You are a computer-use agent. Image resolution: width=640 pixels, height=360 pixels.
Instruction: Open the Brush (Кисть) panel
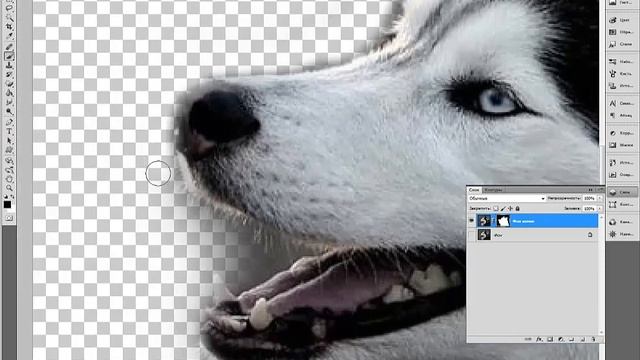coord(622,73)
